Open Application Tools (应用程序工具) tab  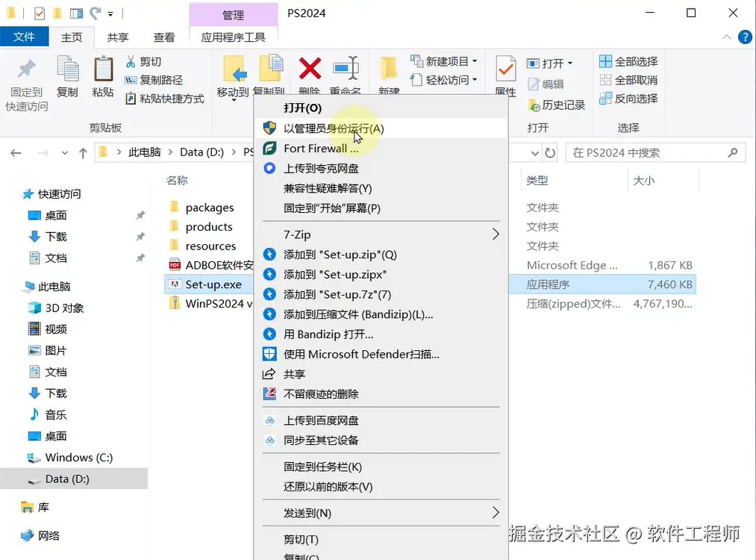[x=234, y=37]
